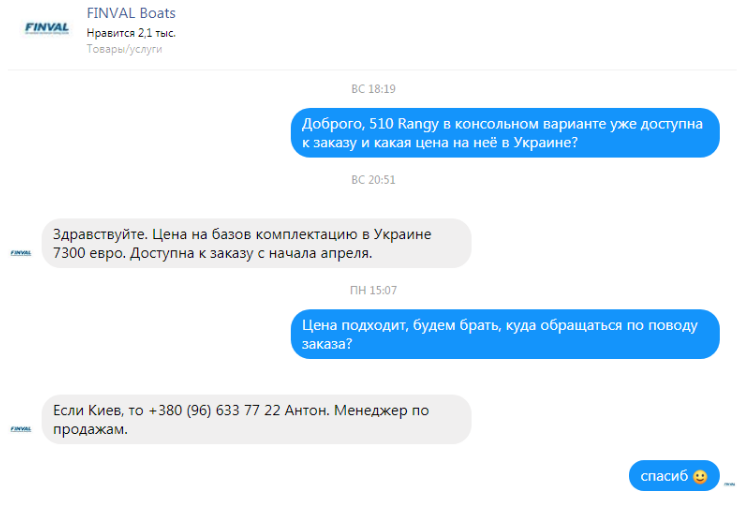
Task: Click the 'Товары/услуги' category label
Action: pyautogui.click(x=124, y=49)
